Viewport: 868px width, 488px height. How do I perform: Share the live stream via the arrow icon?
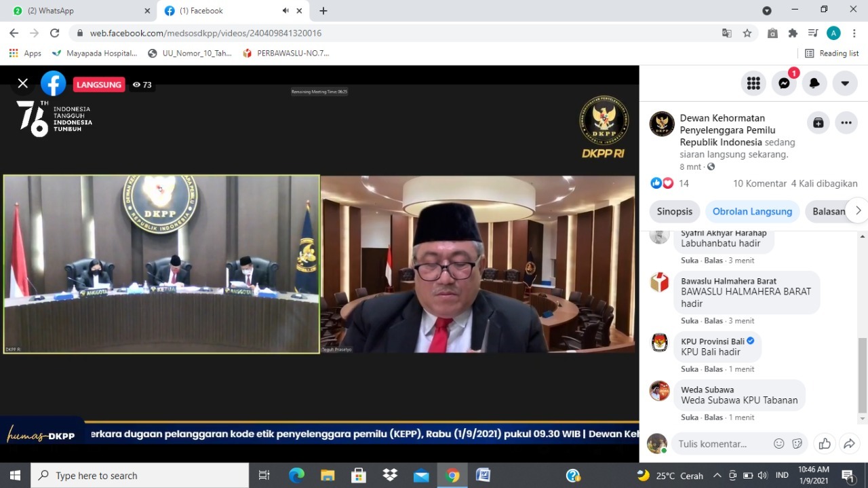click(x=849, y=443)
